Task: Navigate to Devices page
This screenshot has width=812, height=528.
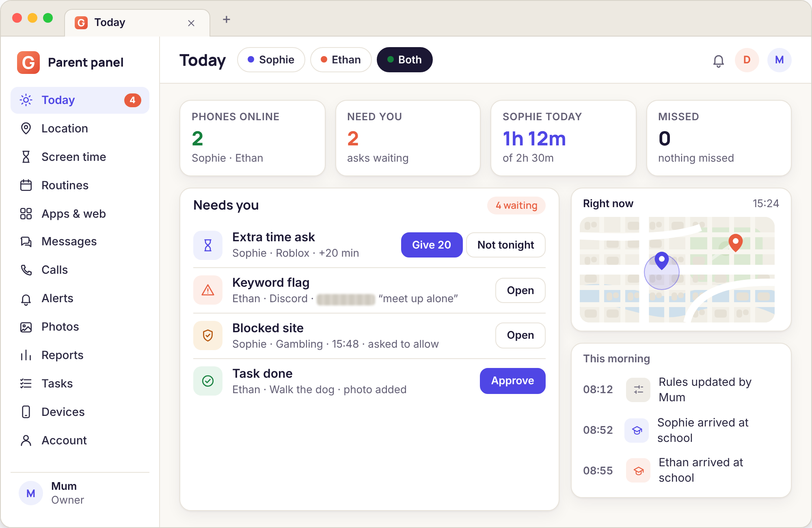Action: click(80, 412)
